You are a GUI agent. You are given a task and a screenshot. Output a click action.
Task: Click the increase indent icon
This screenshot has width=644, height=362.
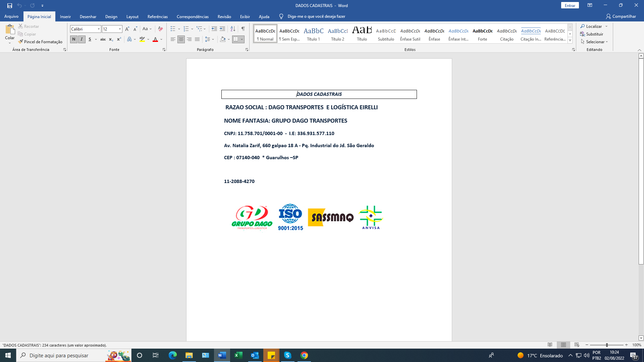coord(222,29)
